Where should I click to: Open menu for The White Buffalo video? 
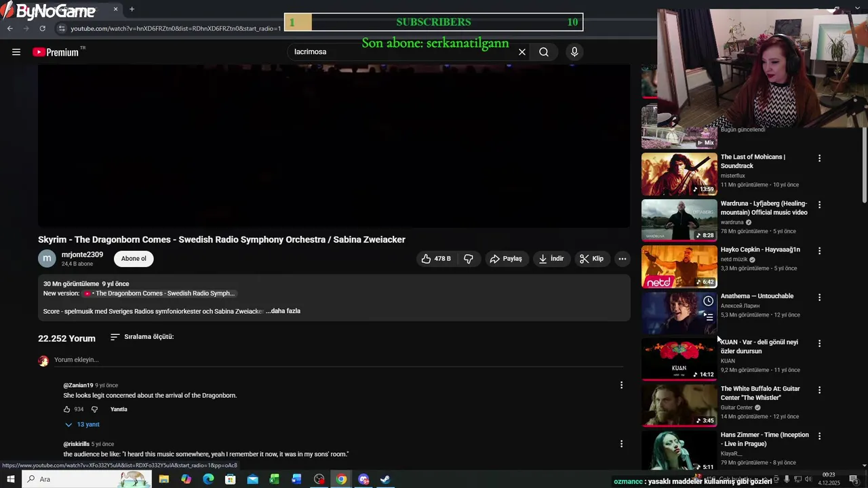click(x=819, y=390)
